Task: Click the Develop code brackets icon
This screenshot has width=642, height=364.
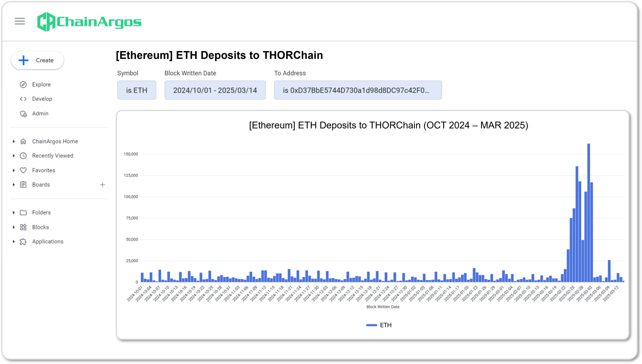Action: point(23,99)
